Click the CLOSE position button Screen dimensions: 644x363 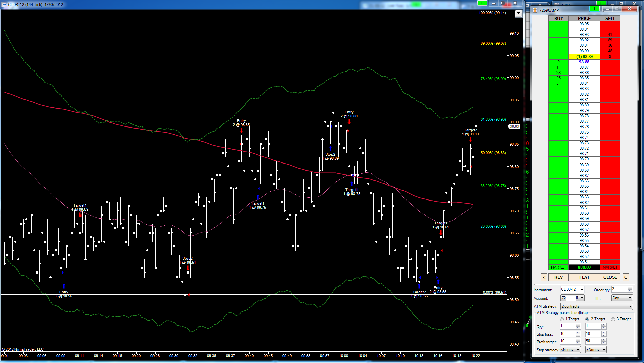pyautogui.click(x=610, y=277)
